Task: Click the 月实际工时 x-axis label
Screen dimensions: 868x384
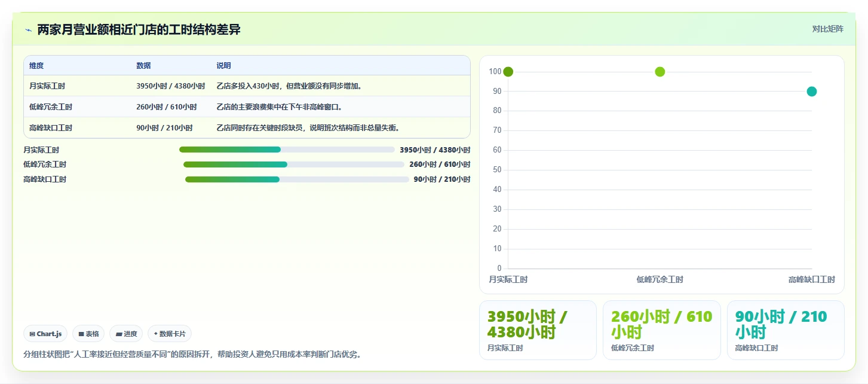Action: tap(508, 279)
